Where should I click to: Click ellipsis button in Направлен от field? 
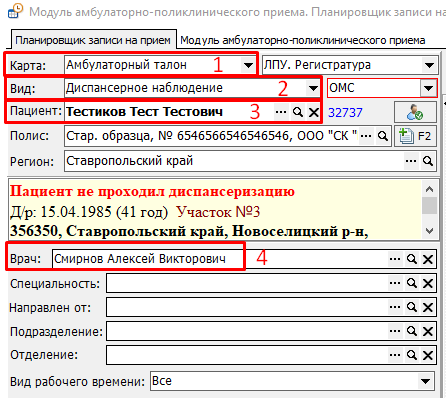pyautogui.click(x=395, y=307)
